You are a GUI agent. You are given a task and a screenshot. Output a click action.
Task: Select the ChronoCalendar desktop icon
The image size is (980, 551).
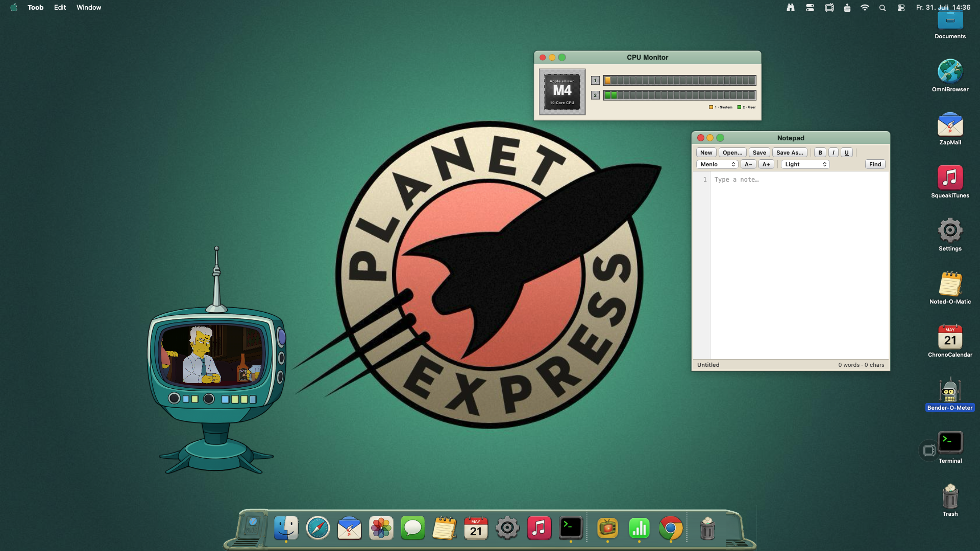[950, 341]
